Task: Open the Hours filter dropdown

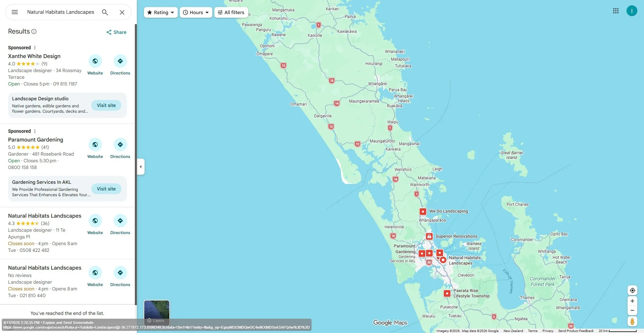Action: click(196, 12)
